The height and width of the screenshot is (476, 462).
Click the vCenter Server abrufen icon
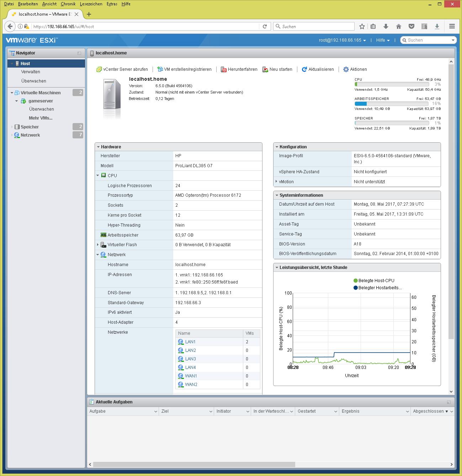point(99,69)
